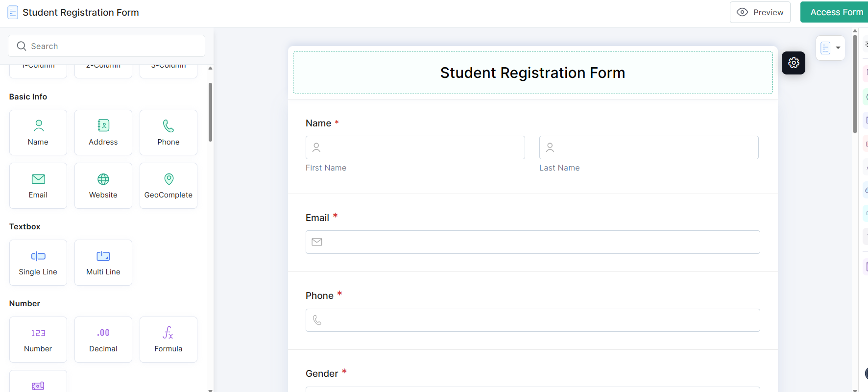Add the Address field element
Viewport: 868px width, 392px height.
click(103, 132)
